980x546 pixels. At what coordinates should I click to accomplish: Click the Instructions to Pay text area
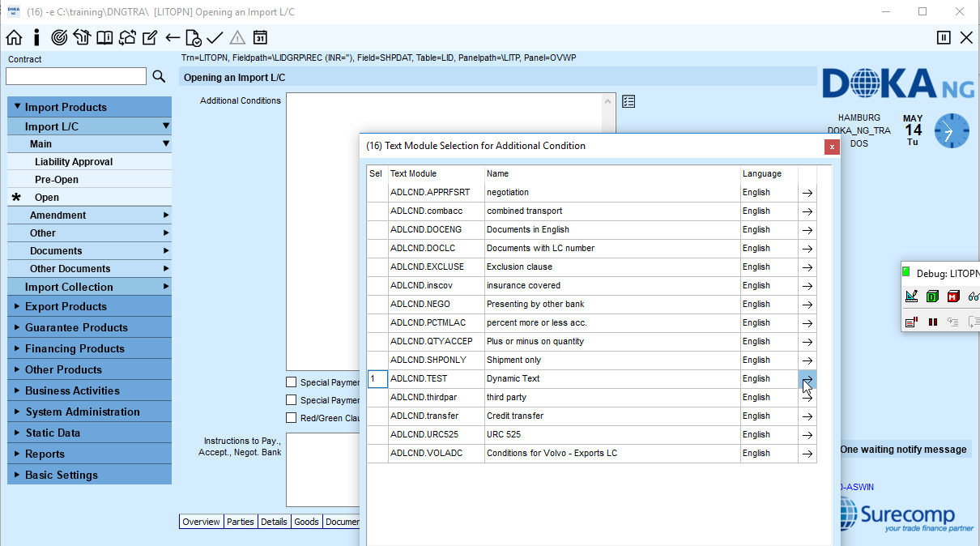[x=322, y=470]
